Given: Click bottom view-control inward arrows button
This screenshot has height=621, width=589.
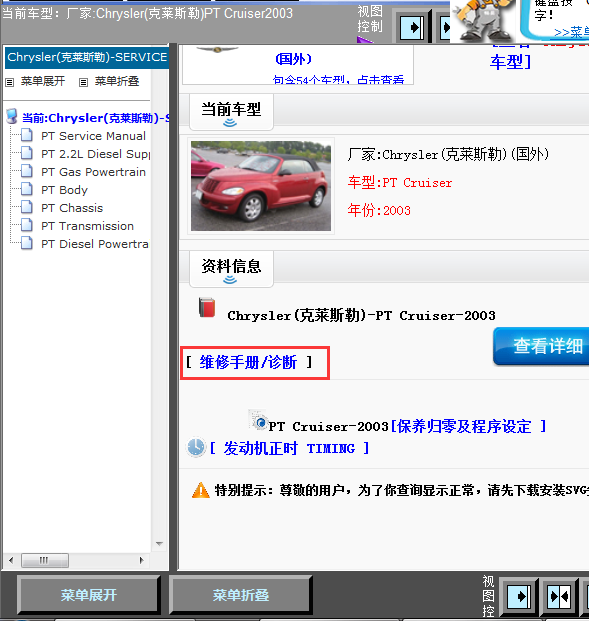Looking at the screenshot, I should [559, 596].
